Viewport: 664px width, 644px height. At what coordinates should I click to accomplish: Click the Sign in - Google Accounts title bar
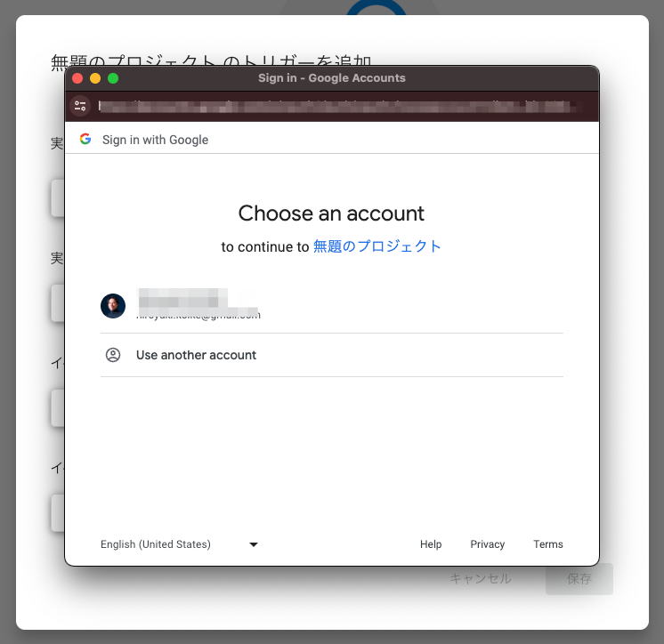point(332,78)
